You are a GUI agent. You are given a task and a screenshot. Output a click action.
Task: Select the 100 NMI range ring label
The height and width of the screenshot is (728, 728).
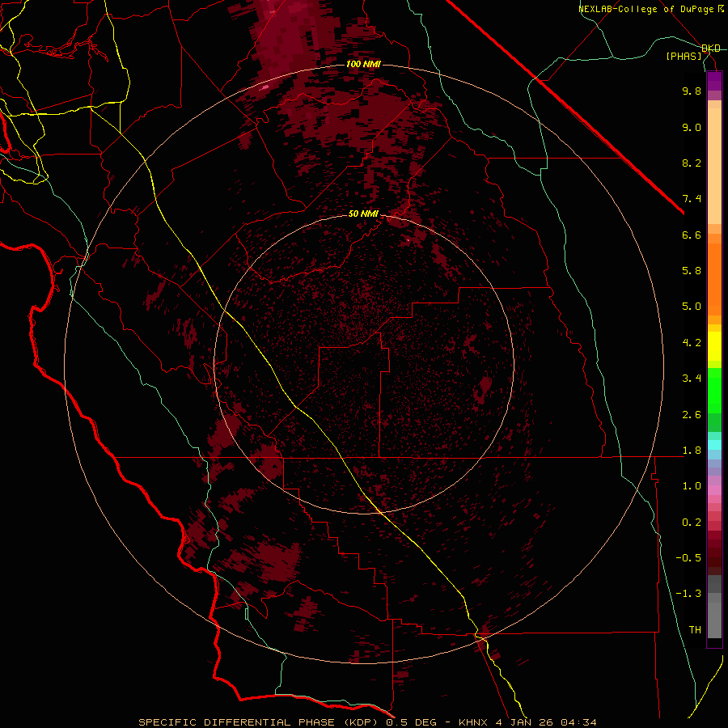363,64
